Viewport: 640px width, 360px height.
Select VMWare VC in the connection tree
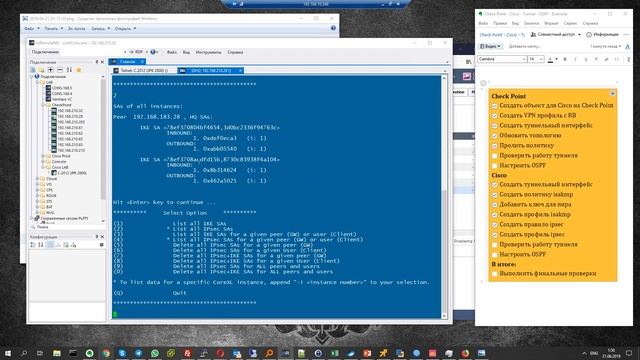coord(59,99)
